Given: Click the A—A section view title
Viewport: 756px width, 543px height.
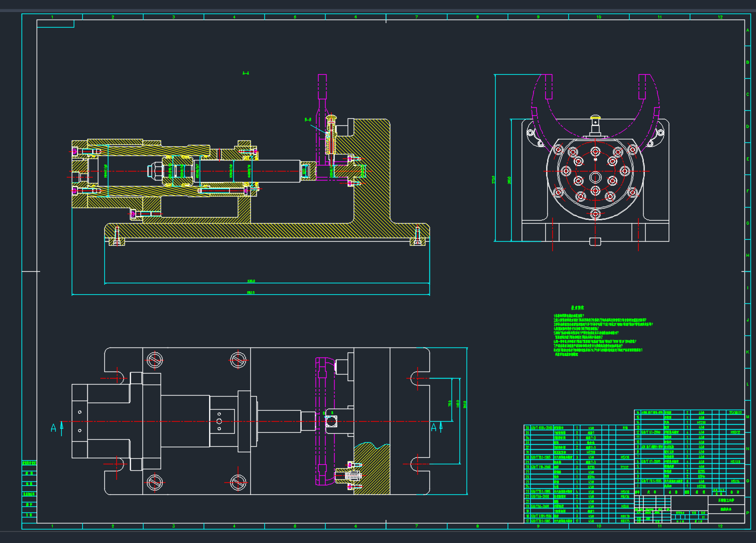Looking at the screenshot, I should coord(246,73).
